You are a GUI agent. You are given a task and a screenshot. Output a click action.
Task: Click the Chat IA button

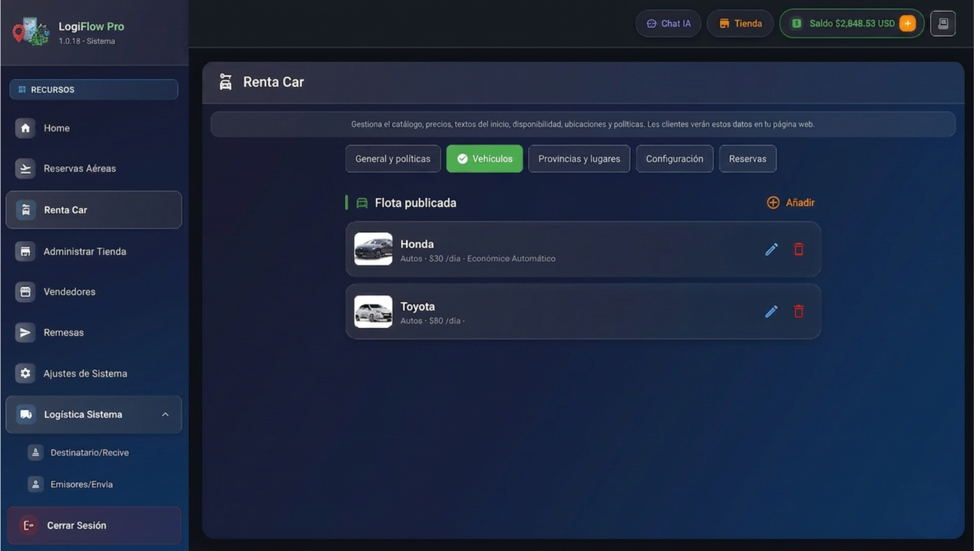(669, 23)
